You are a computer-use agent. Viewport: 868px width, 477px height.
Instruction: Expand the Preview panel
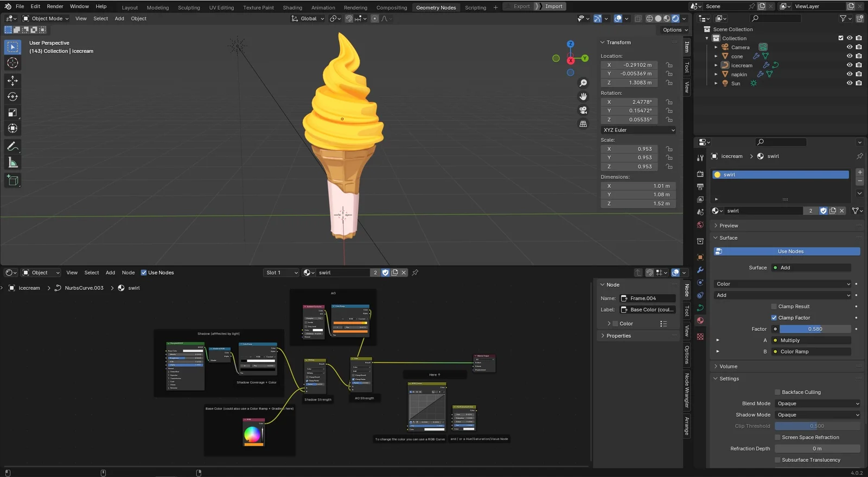point(729,226)
